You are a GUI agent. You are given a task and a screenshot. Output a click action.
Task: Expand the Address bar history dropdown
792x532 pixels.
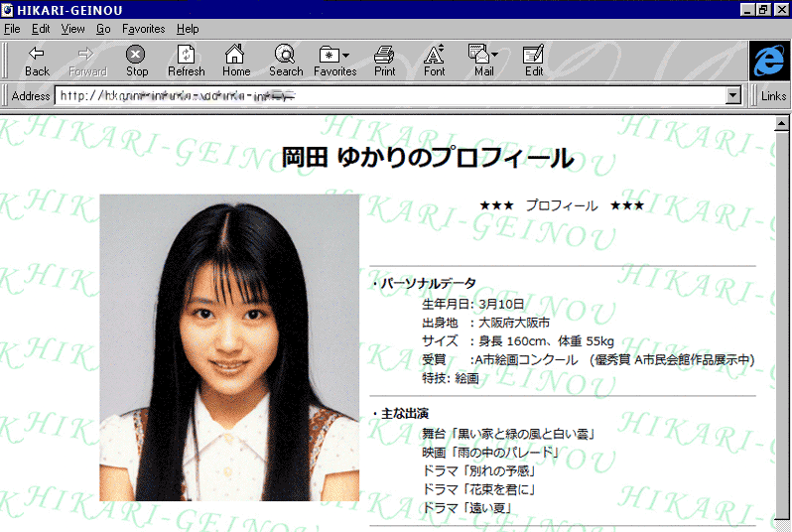pyautogui.click(x=733, y=96)
